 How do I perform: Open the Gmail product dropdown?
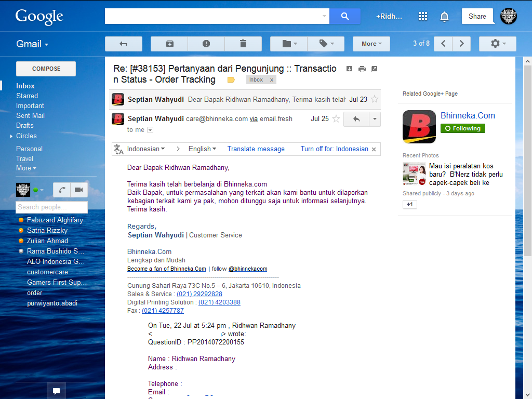coord(32,44)
